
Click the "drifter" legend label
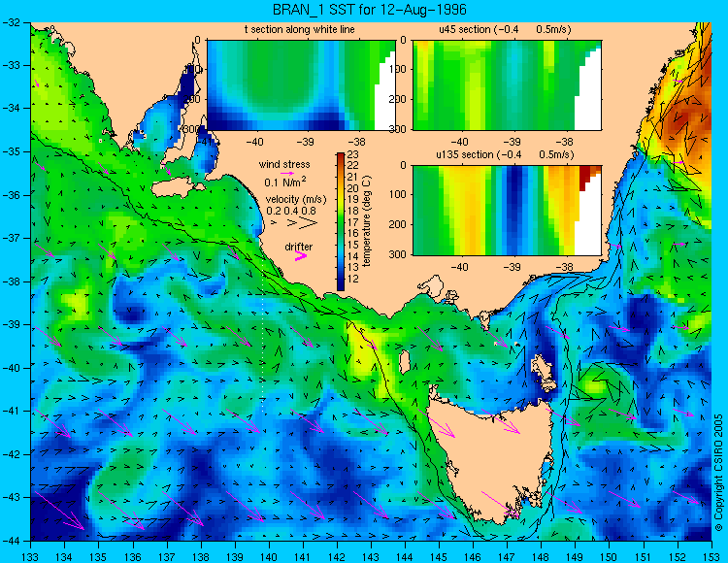[x=299, y=247]
